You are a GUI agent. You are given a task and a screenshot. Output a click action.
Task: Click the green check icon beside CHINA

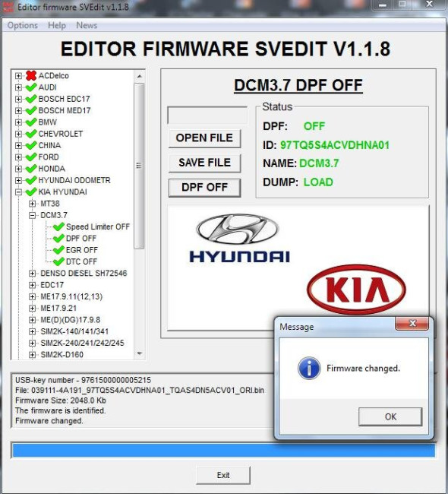[31, 145]
